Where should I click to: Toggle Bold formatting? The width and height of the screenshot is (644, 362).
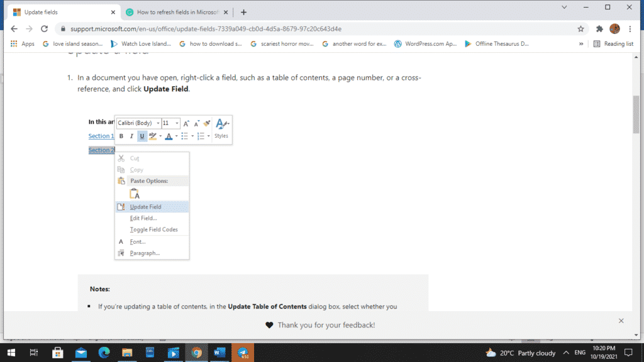(x=121, y=136)
